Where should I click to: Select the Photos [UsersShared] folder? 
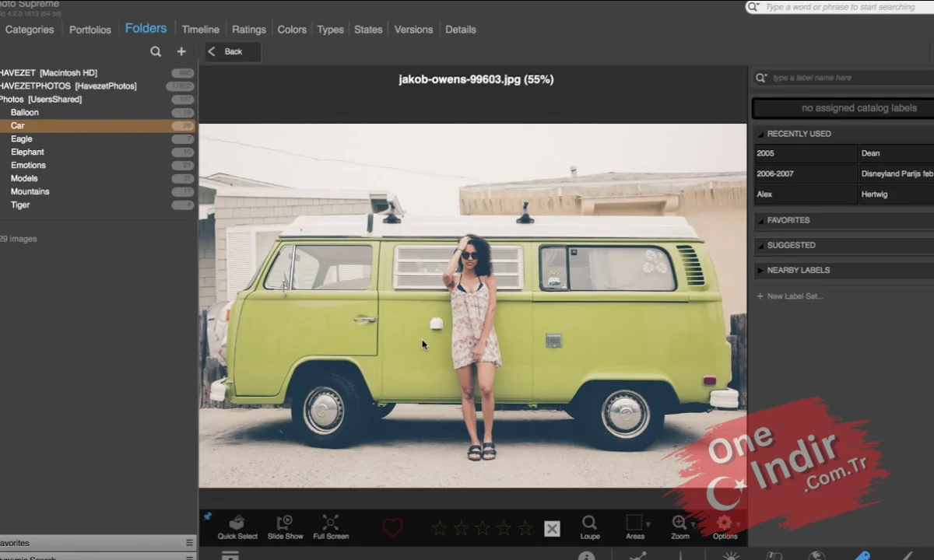pyautogui.click(x=97, y=100)
